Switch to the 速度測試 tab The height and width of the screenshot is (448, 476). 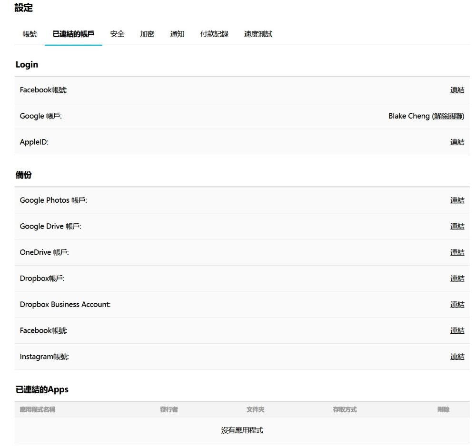click(258, 34)
